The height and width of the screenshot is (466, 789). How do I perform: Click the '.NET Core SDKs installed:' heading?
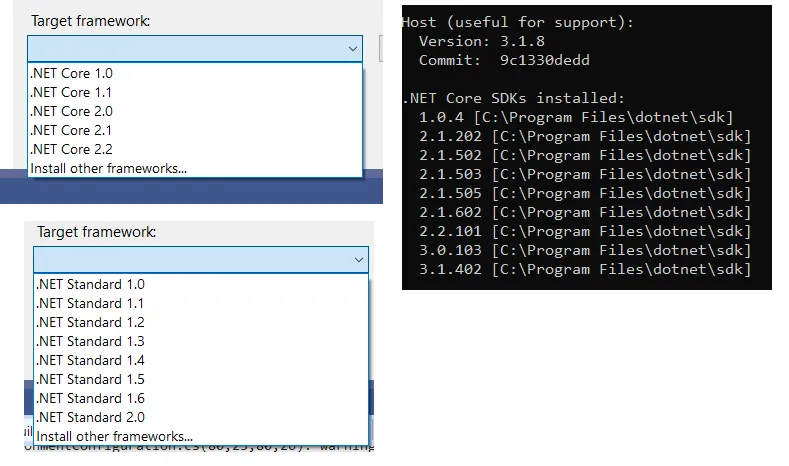point(513,98)
